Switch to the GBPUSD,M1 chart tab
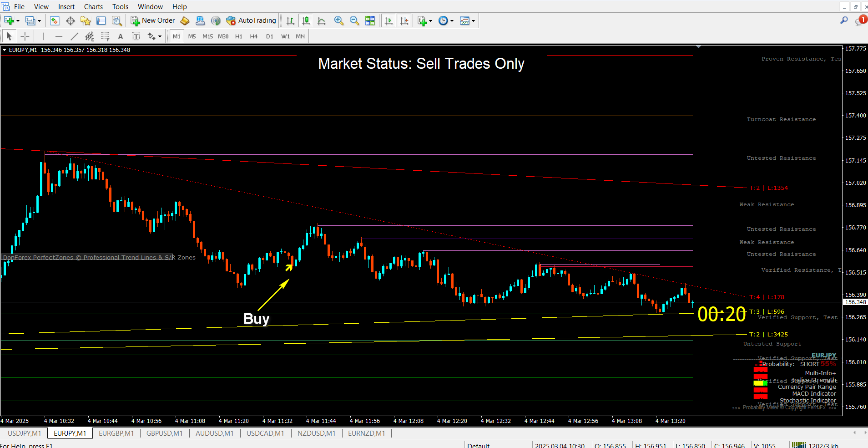 click(164, 433)
